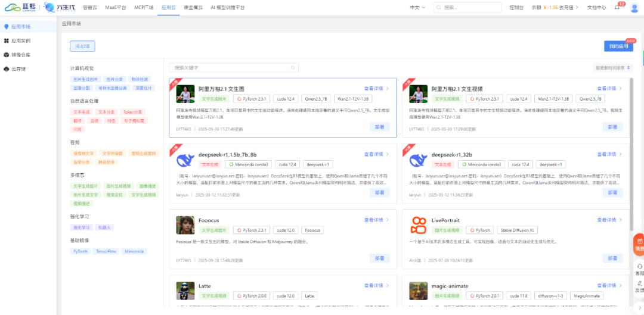
Task: Toggle the 物体检测 filter tag
Action: [x=140, y=79]
